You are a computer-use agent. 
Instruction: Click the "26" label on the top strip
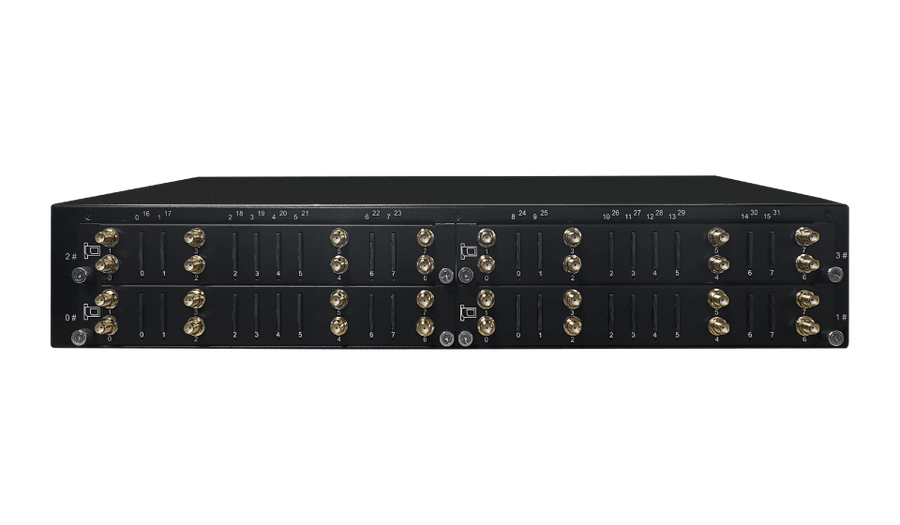615,213
